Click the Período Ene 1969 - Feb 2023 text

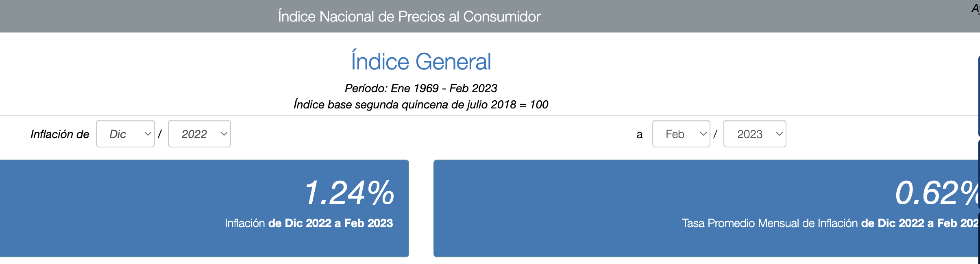421,88
